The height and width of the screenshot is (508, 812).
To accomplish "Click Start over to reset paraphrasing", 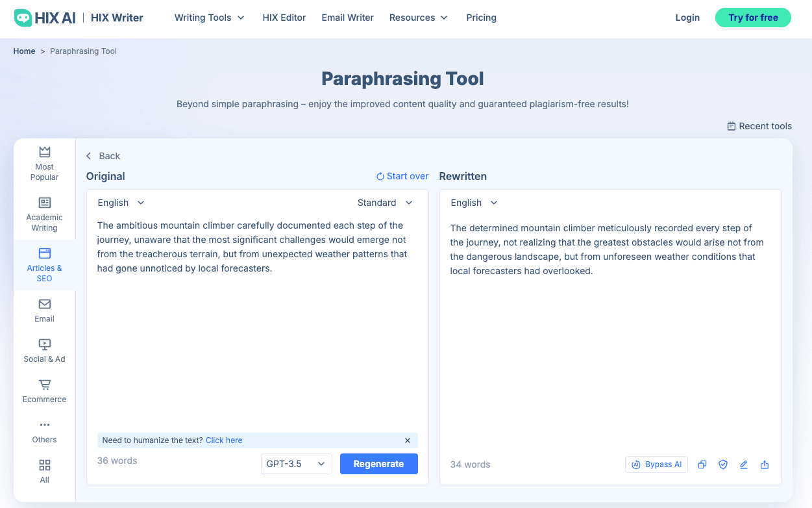I will pyautogui.click(x=402, y=175).
